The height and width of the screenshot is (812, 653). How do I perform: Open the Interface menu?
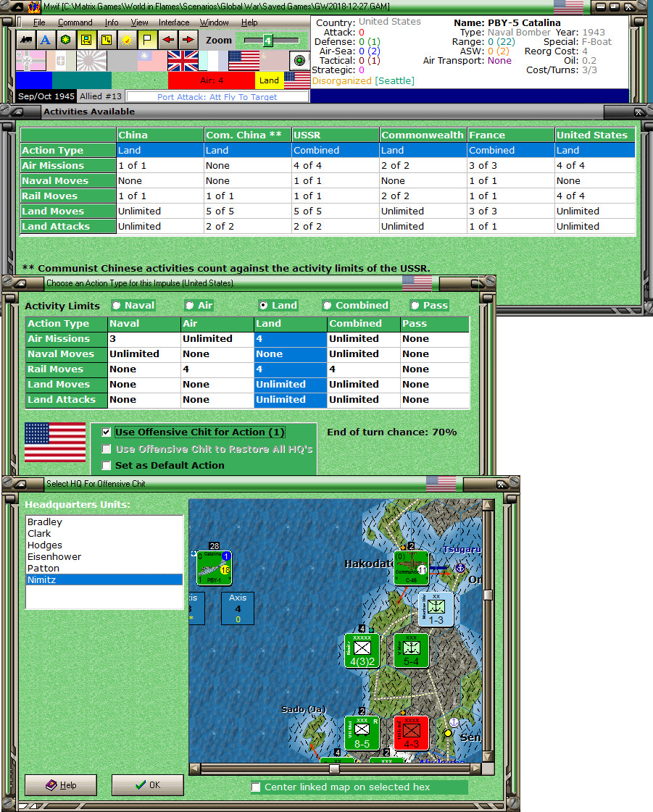174,22
